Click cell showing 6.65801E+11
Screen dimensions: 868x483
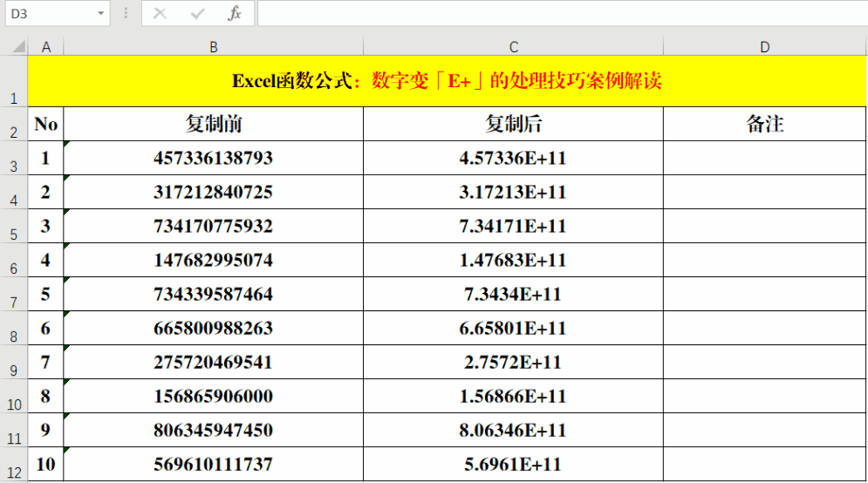514,328
